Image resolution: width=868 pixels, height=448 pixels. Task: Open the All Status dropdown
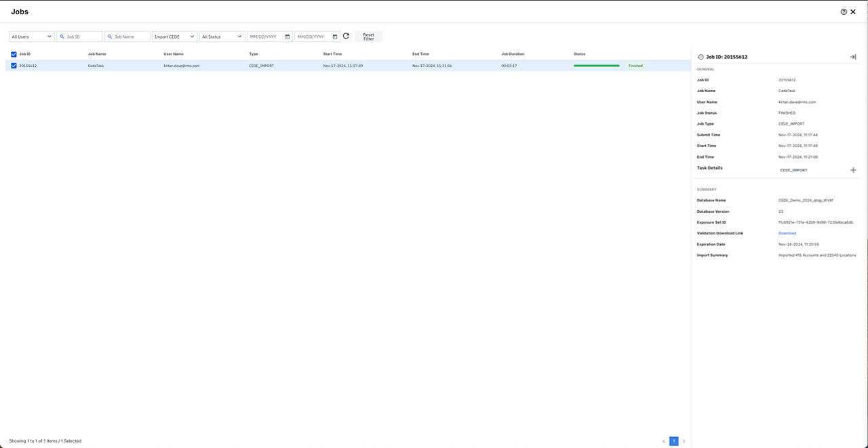222,36
